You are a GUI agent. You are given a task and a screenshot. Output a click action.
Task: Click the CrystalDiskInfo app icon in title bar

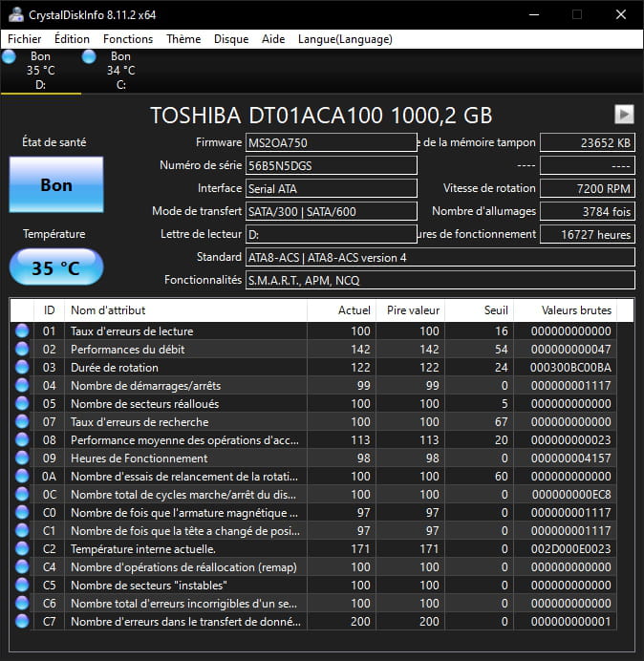tap(15, 14)
